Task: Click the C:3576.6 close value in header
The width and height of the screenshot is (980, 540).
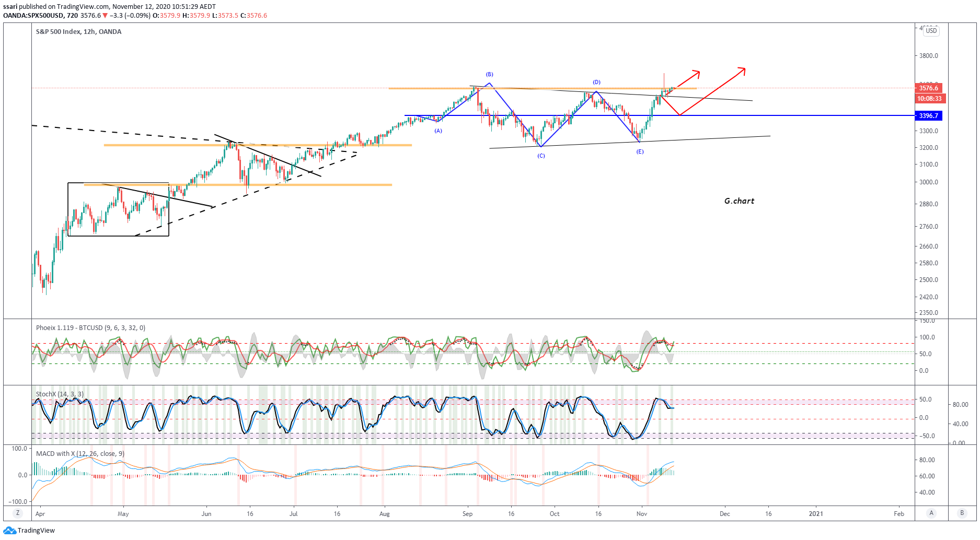Action: coord(253,16)
